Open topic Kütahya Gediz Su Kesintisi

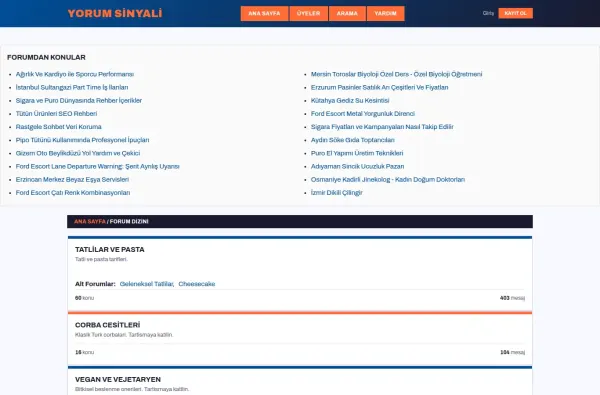(x=350, y=100)
